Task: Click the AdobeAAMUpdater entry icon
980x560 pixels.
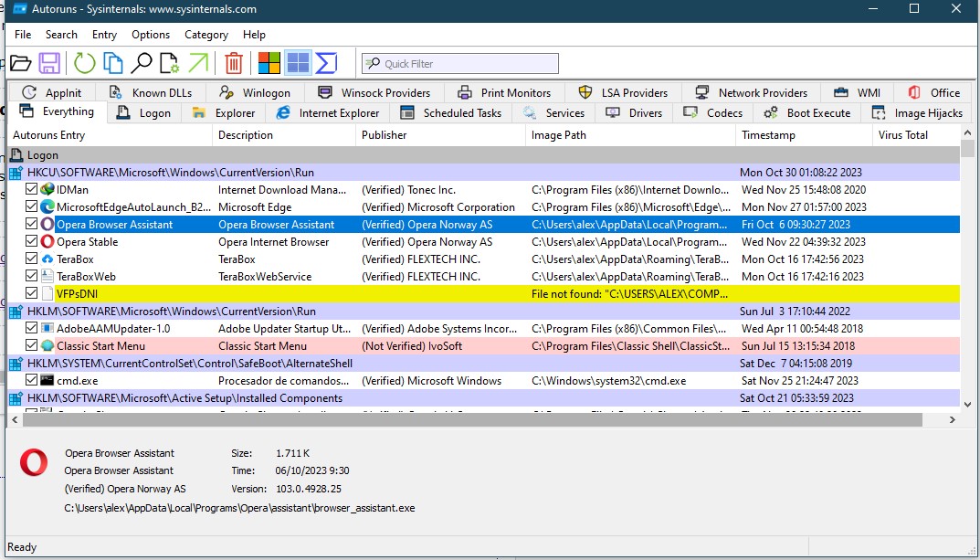Action: point(47,328)
